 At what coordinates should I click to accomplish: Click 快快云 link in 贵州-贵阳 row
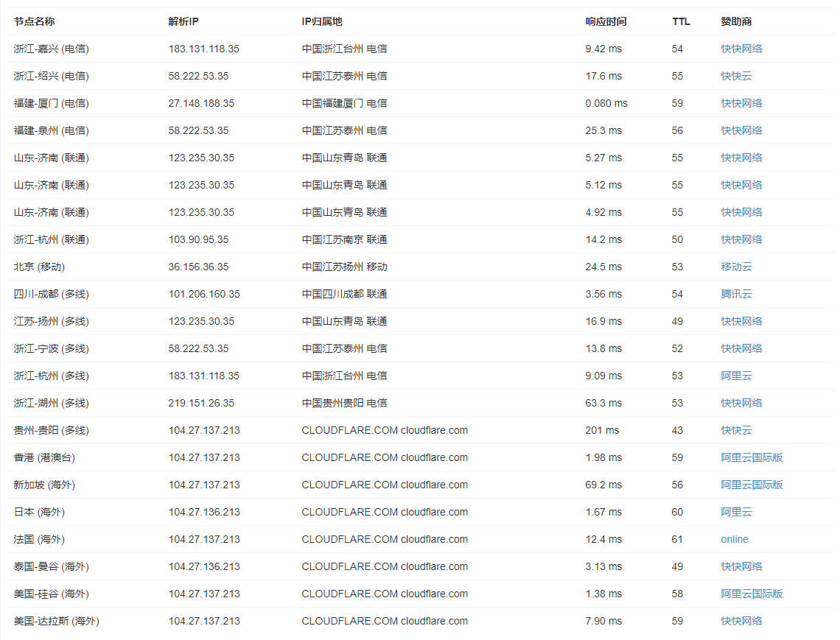coord(736,430)
